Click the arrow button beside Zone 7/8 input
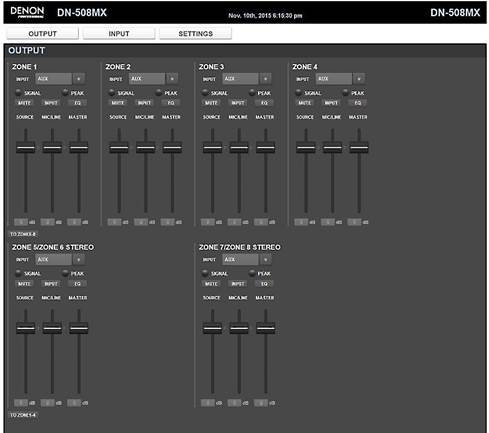Image resolution: width=489 pixels, height=433 pixels. click(x=266, y=260)
